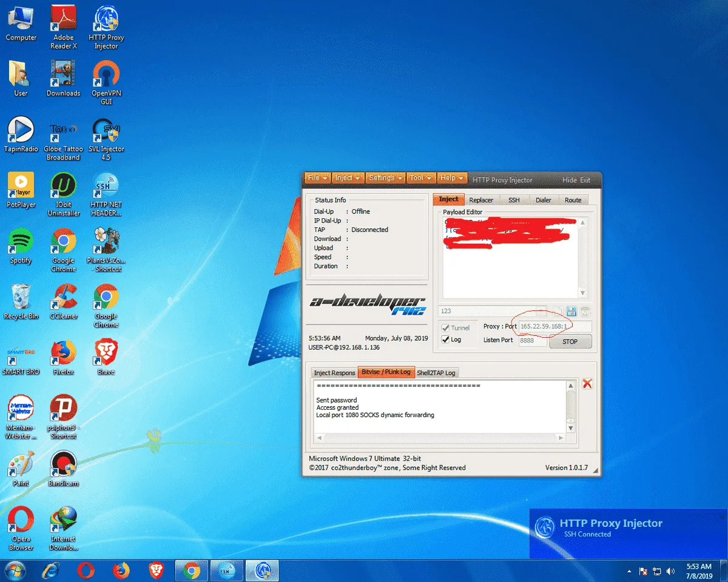The width and height of the screenshot is (728, 582).
Task: Select the IObit Uninstaller desktop icon
Action: point(64,195)
